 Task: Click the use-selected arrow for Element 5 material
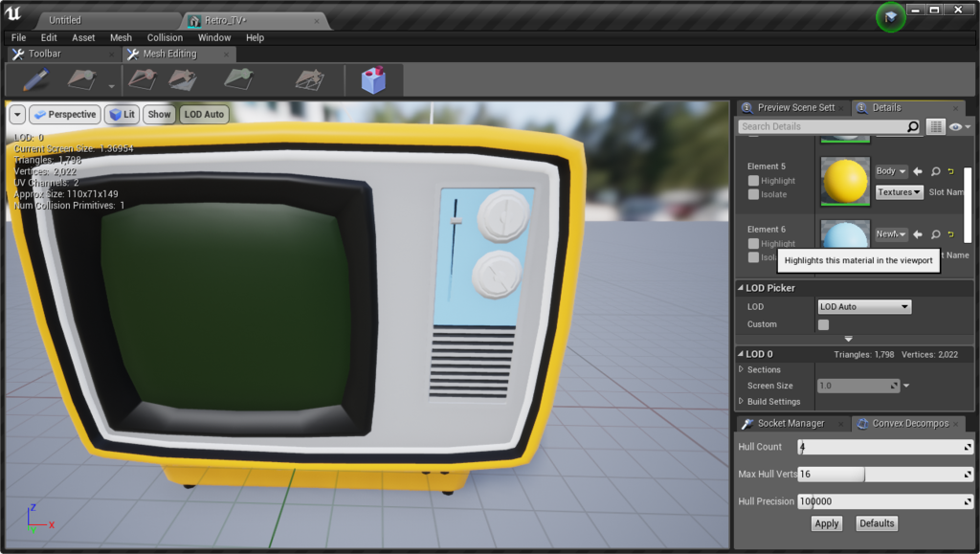point(918,171)
